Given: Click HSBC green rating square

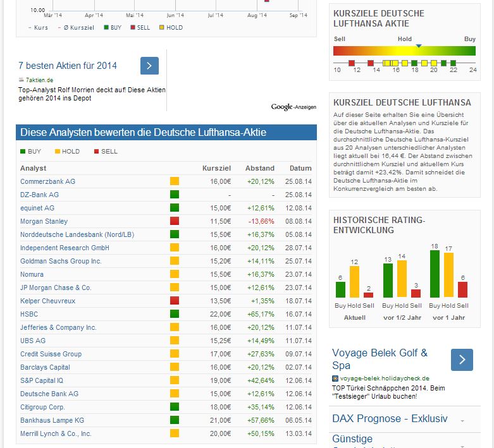Looking at the screenshot, I should (x=174, y=313).
